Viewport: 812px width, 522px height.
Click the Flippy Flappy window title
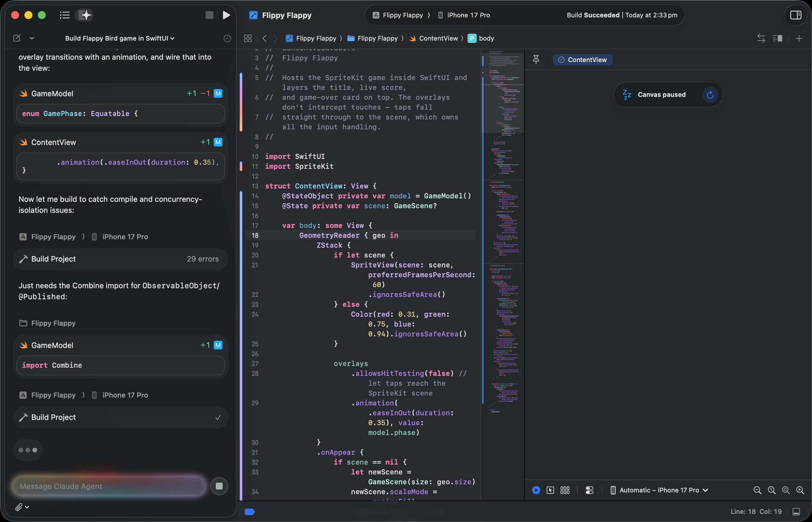pos(287,15)
